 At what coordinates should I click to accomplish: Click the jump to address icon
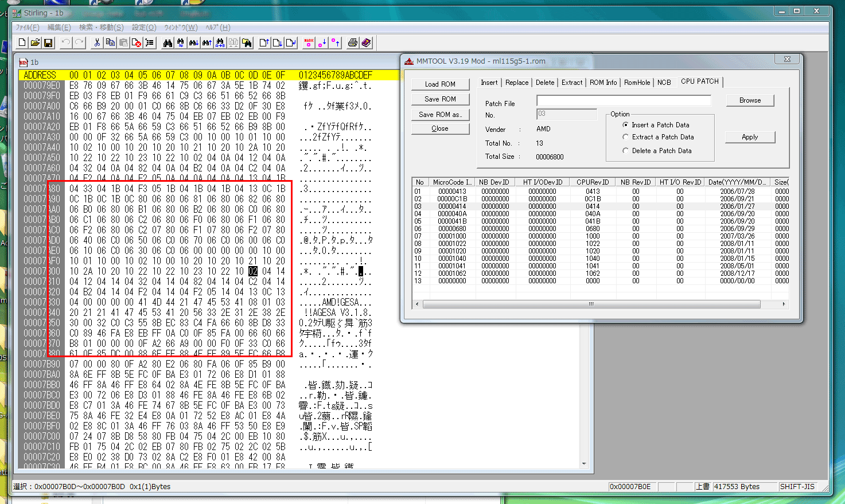click(291, 42)
